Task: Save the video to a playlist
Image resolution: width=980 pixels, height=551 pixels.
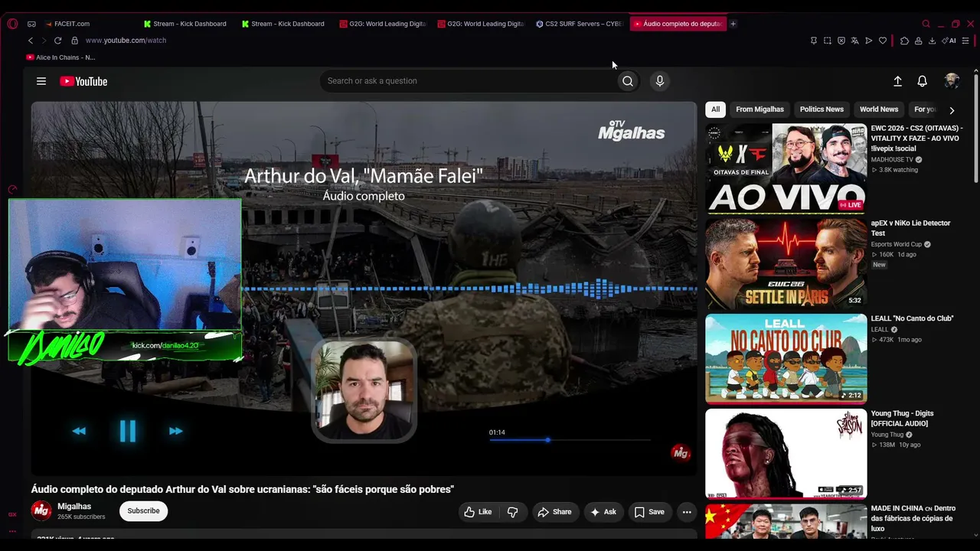Action: [648, 512]
